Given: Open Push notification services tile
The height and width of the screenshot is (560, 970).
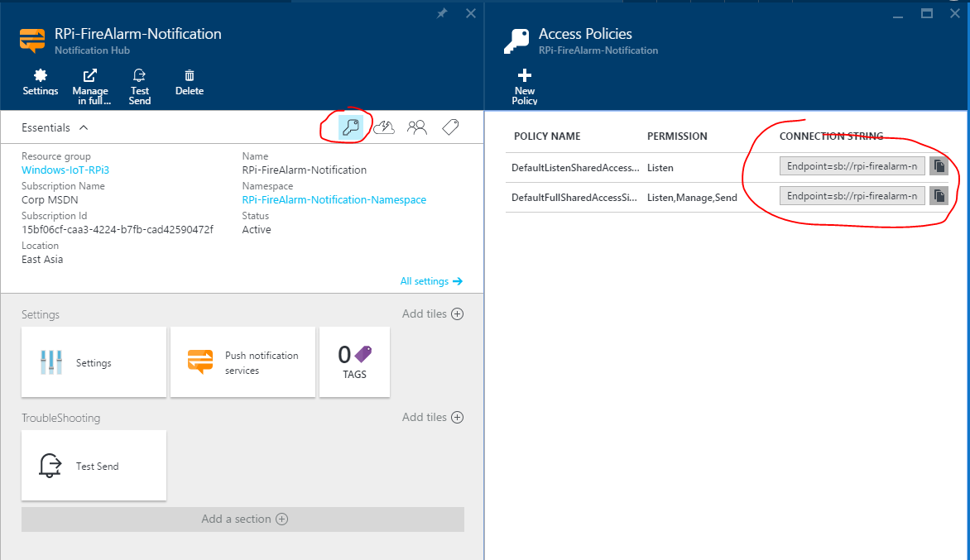Looking at the screenshot, I should pos(242,362).
